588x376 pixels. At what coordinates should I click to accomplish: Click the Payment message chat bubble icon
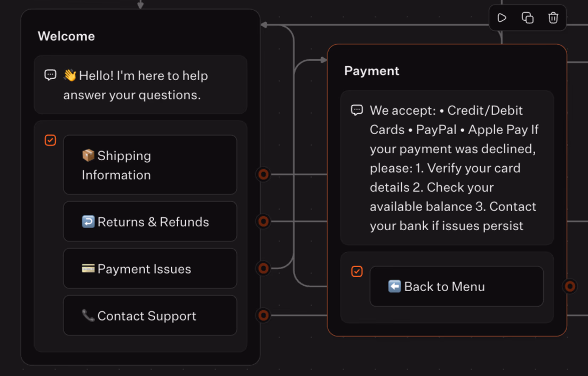coord(357,110)
